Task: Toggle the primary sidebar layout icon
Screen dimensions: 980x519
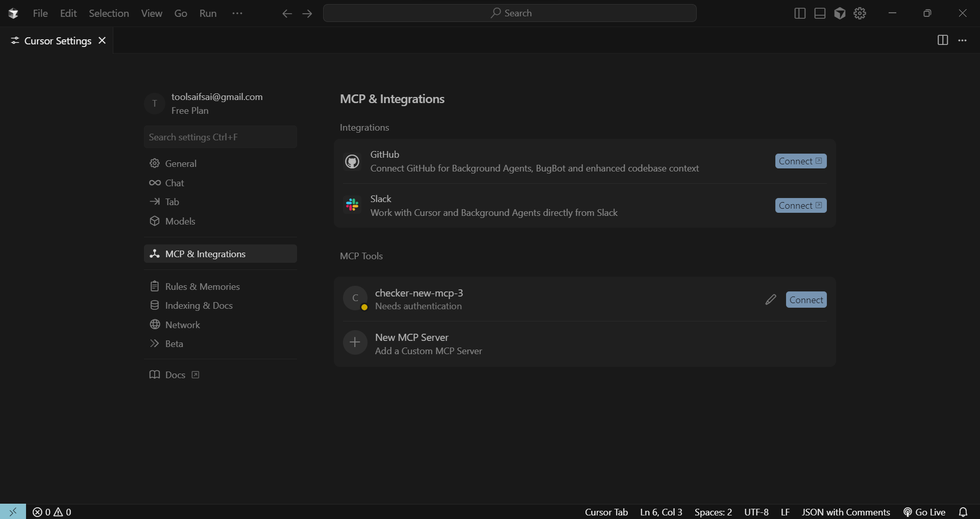Action: (800, 13)
